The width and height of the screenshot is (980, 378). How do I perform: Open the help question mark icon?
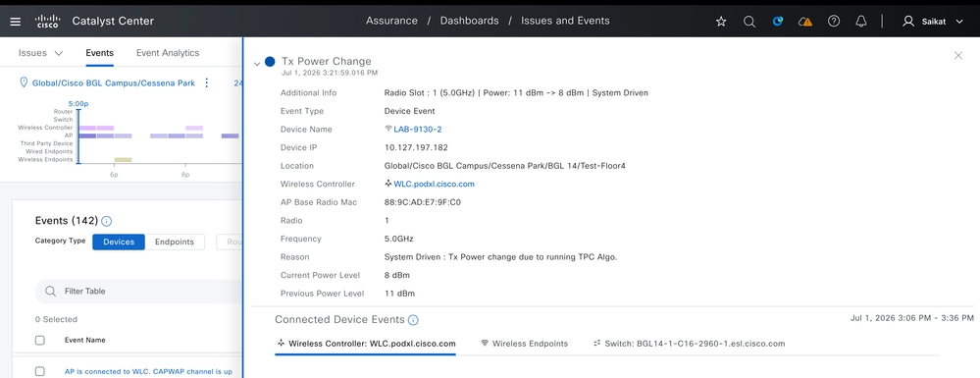point(833,21)
